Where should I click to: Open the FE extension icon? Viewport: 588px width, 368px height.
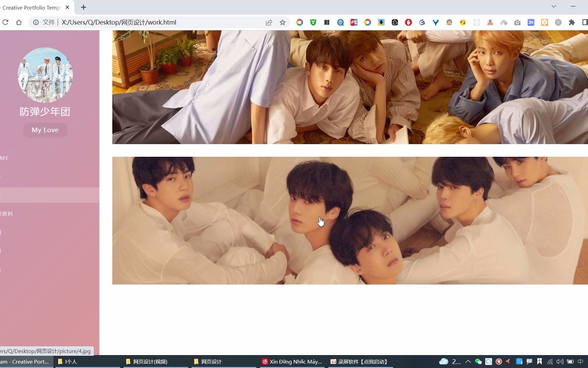pos(354,22)
